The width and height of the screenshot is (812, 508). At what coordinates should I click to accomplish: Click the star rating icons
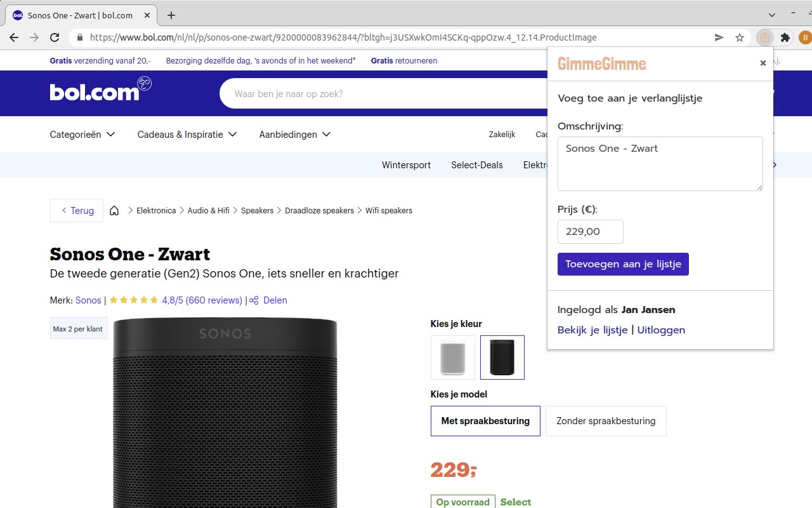click(x=134, y=300)
